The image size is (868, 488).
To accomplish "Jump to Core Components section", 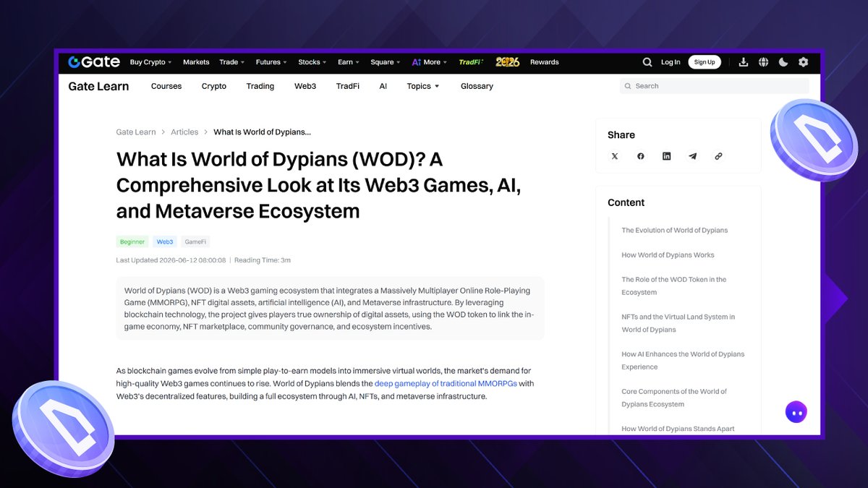I will (674, 398).
